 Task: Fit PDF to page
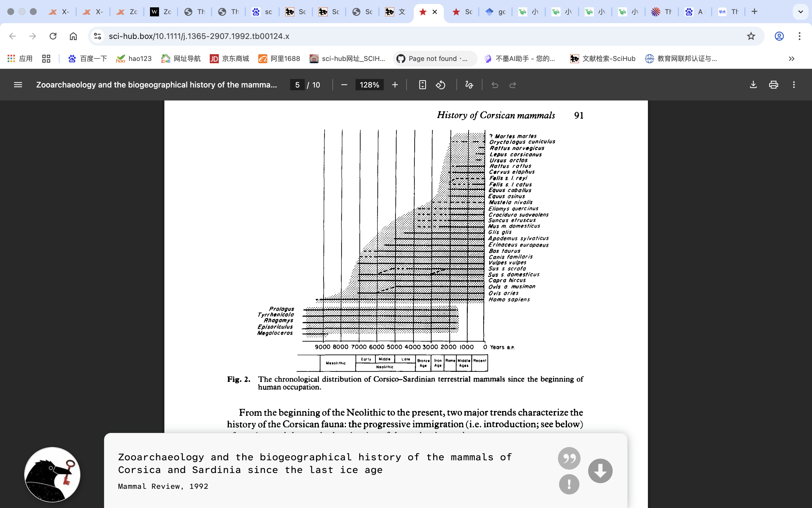422,85
